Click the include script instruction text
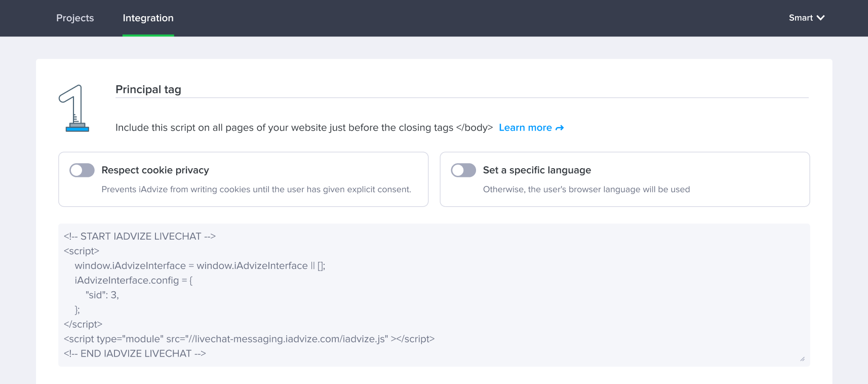Image resolution: width=868 pixels, height=384 pixels. (x=304, y=128)
